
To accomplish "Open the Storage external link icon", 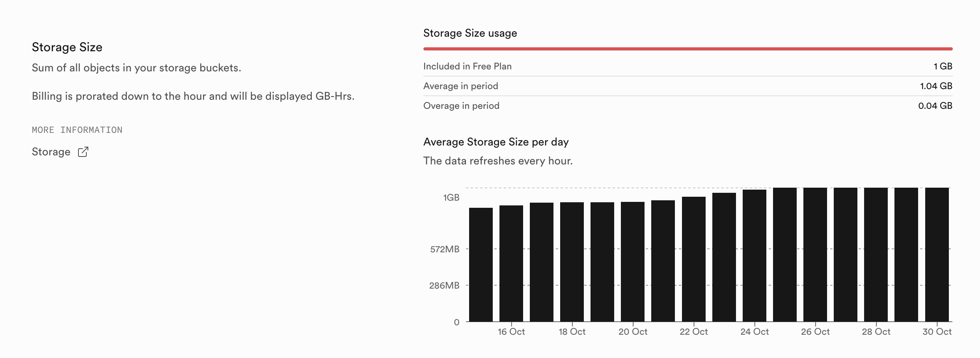I will (83, 152).
